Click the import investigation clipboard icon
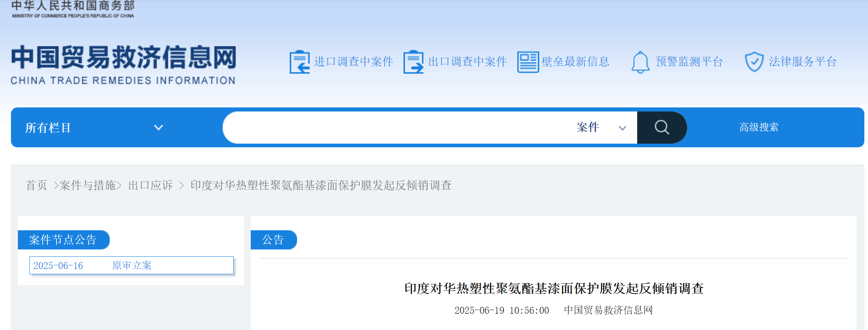This screenshot has width=868, height=330. 299,62
